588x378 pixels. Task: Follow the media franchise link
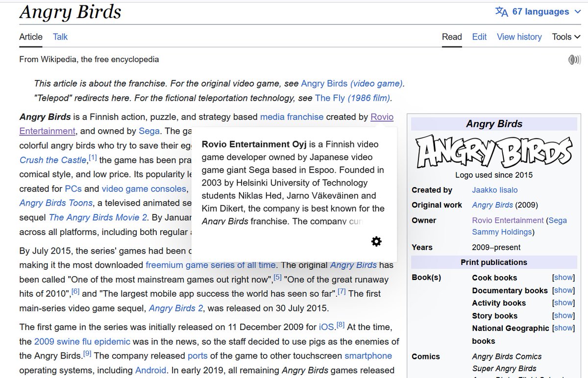point(292,117)
